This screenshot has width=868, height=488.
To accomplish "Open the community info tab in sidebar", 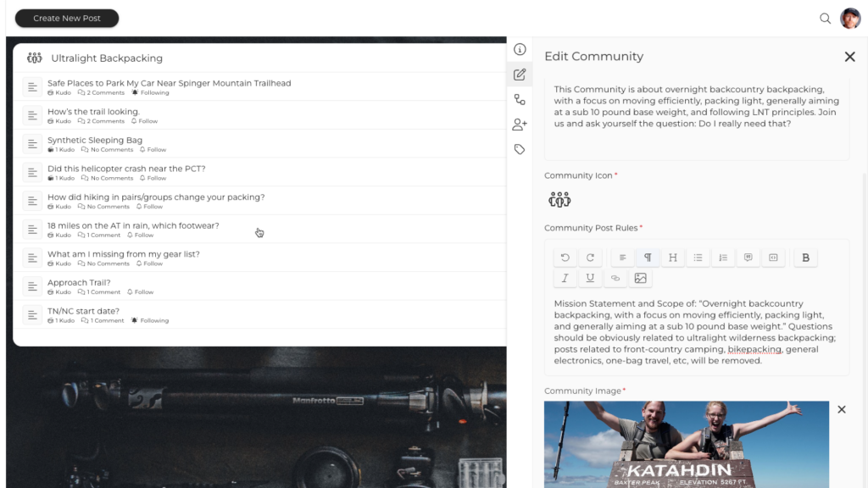I will pos(520,50).
